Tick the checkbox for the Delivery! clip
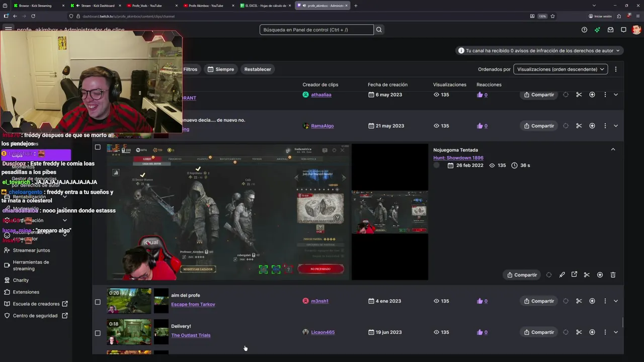Viewport: 644px width, 362px height. (98, 333)
